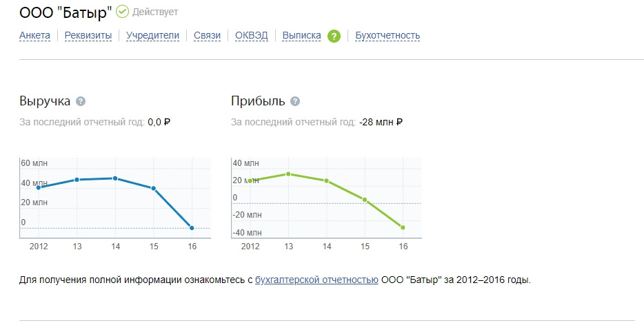Click the ООО "Батыр" company title
The image size is (644, 334).
click(66, 12)
